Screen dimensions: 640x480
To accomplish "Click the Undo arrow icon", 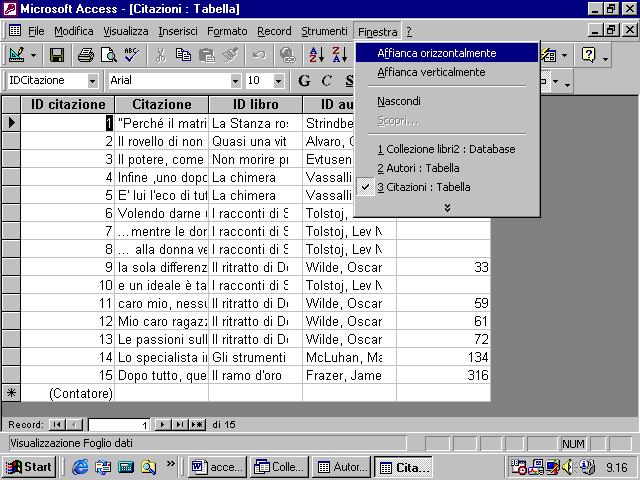I will point(259,55).
